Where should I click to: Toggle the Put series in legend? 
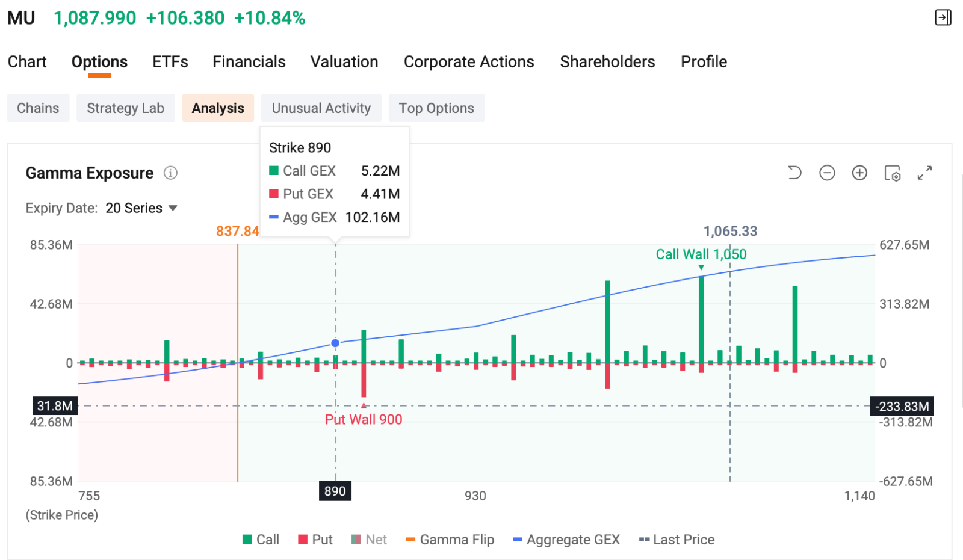point(315,540)
